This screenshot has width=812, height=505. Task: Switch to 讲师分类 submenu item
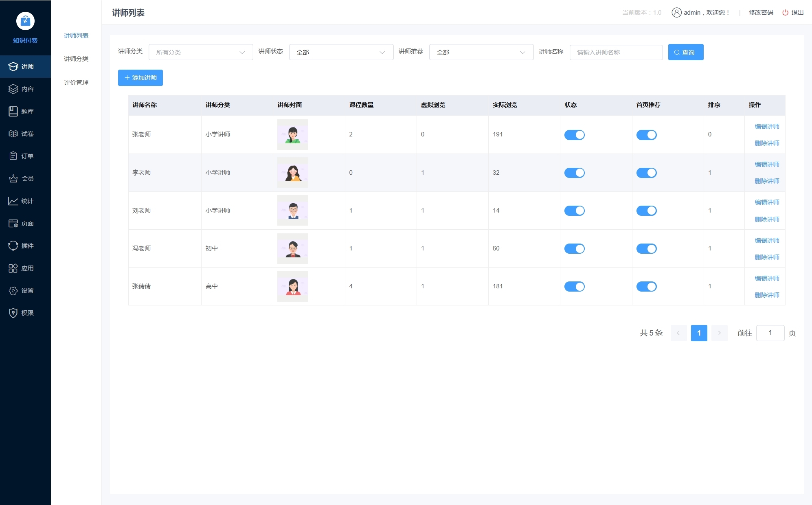click(x=76, y=59)
